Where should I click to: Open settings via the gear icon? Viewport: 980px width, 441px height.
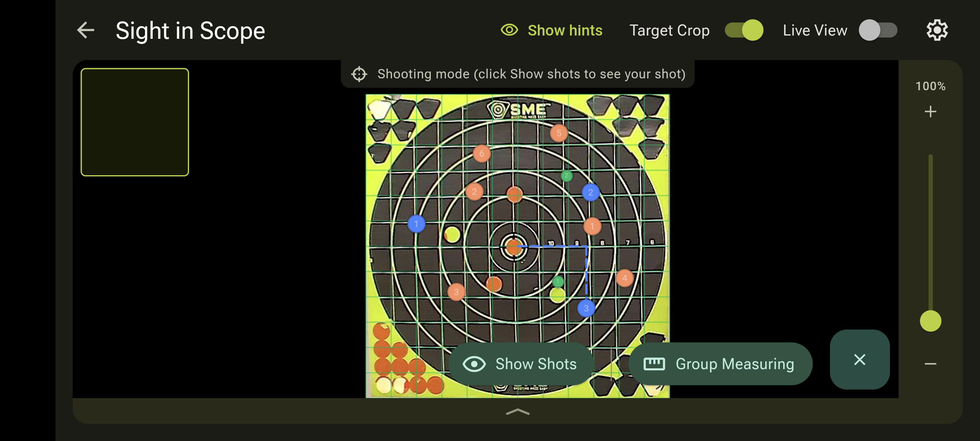click(937, 30)
